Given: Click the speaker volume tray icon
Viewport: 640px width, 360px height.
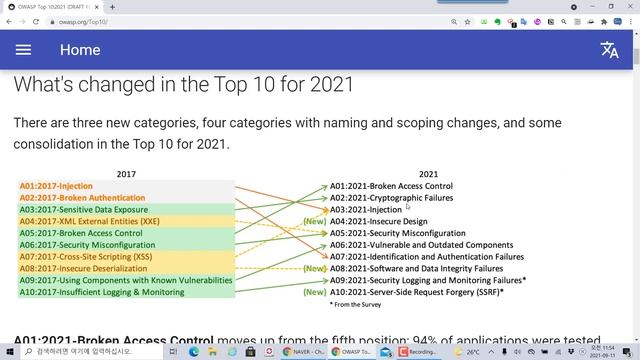Looking at the screenshot, I should [518, 351].
